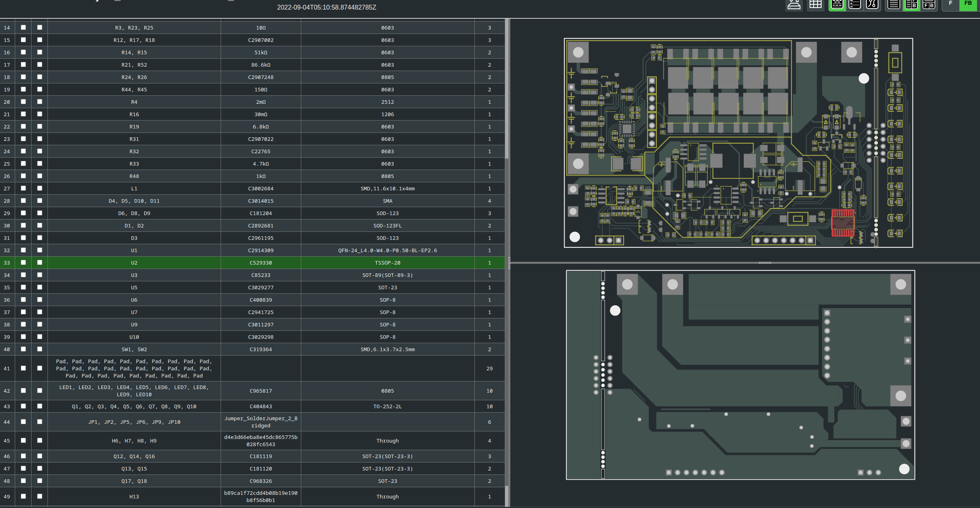The height and width of the screenshot is (508, 980).
Task: Select BOM top, drawings bottom layout
Action: [929, 5]
